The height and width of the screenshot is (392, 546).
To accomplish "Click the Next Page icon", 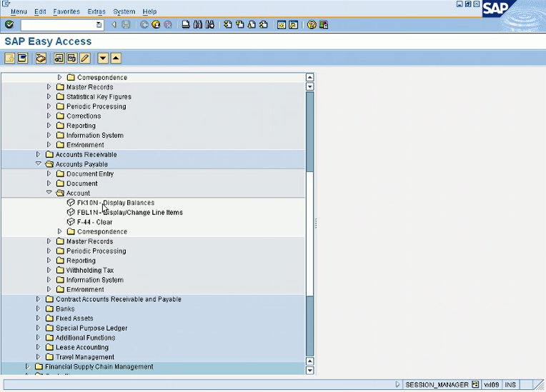I will click(252, 25).
